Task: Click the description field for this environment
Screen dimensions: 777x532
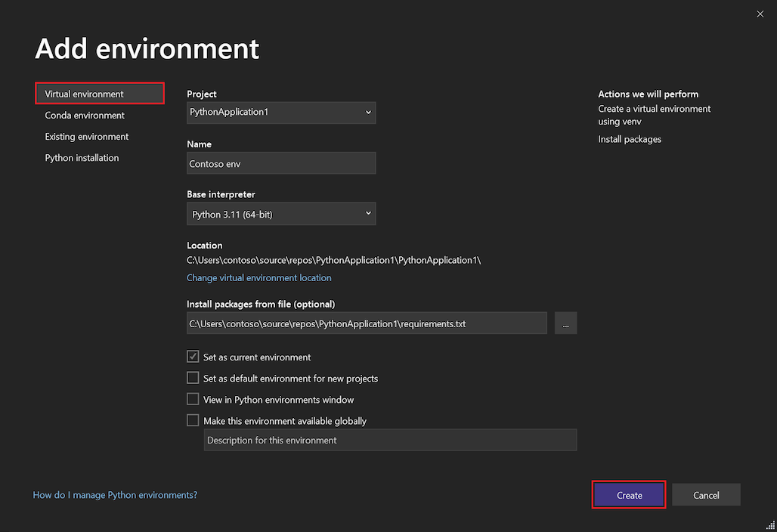Action: click(390, 439)
